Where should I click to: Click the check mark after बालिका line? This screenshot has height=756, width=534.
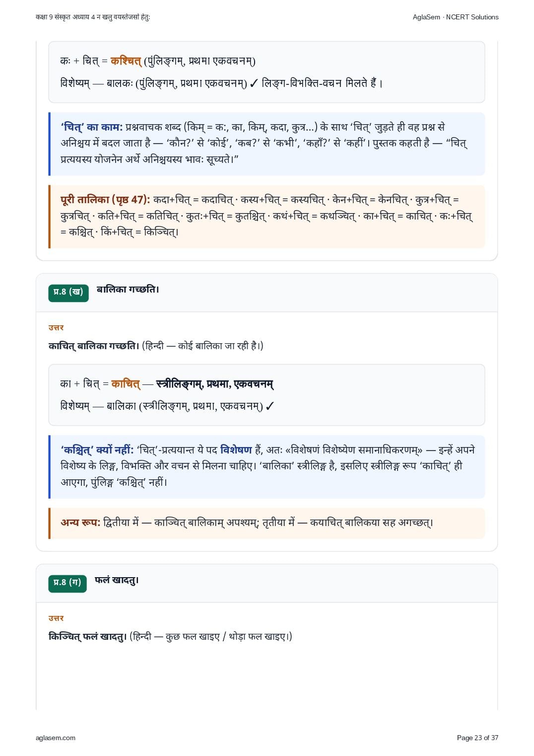(269, 406)
